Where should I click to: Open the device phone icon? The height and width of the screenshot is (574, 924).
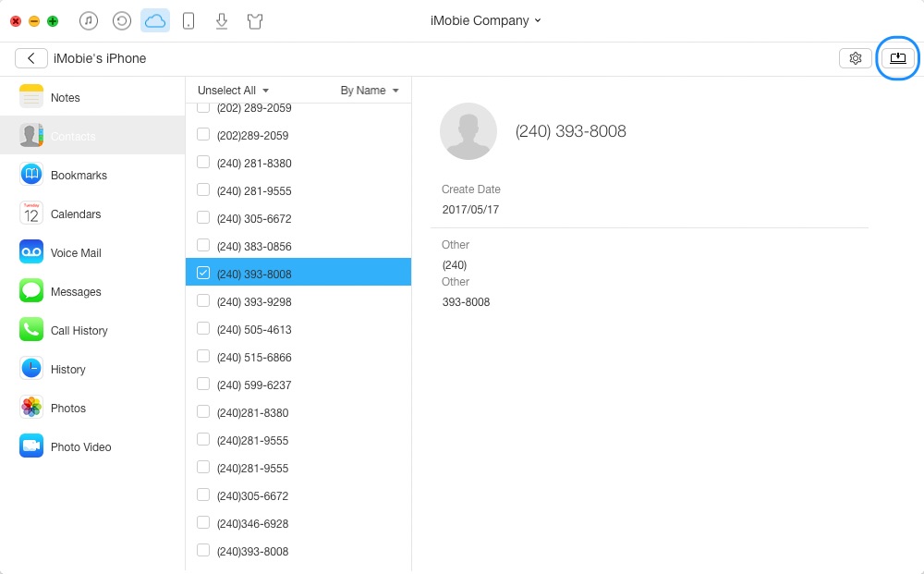[188, 20]
